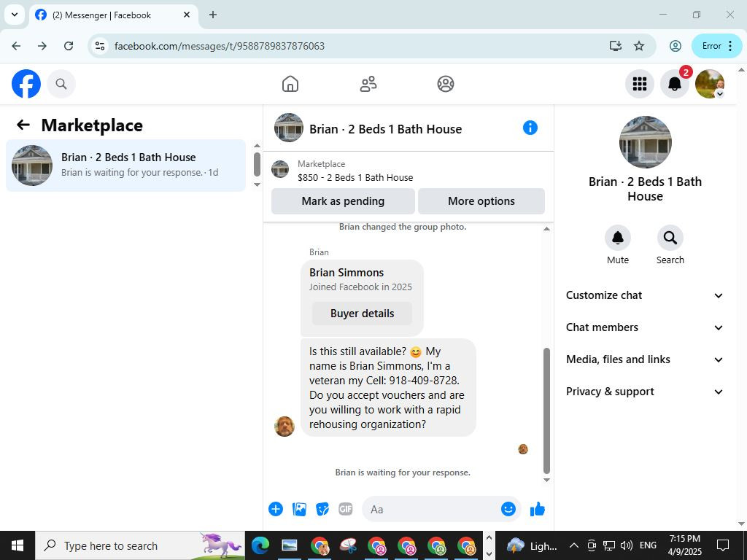The image size is (747, 560).
Task: Click Type here to search box
Action: tap(140, 545)
